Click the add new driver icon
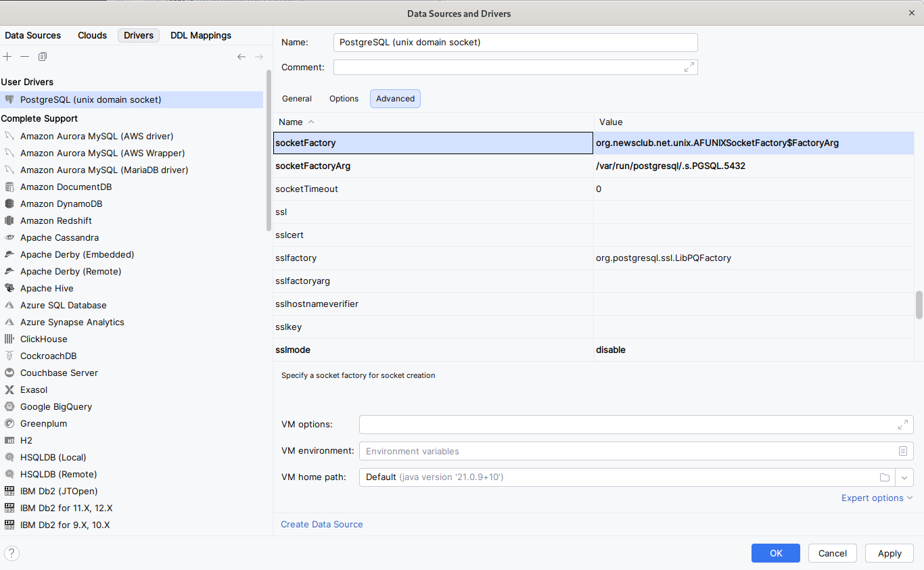924x570 pixels. [7, 57]
